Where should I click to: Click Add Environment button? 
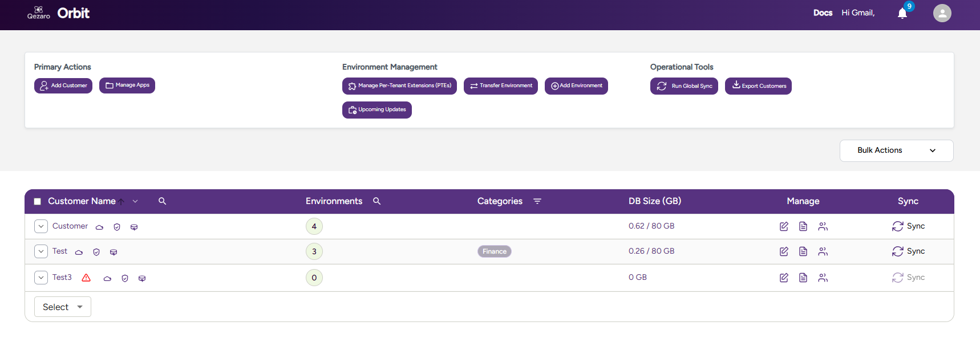click(576, 86)
